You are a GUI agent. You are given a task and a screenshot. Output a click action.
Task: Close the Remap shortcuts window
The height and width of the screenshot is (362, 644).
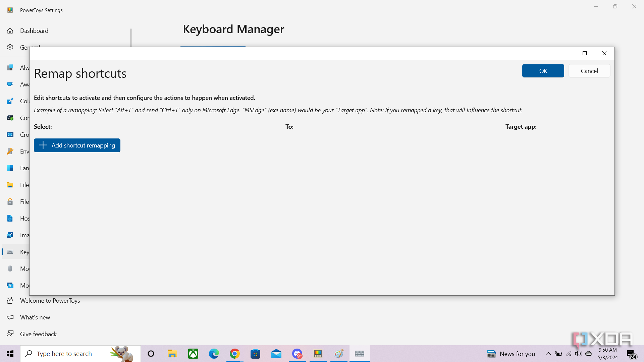[x=604, y=53]
